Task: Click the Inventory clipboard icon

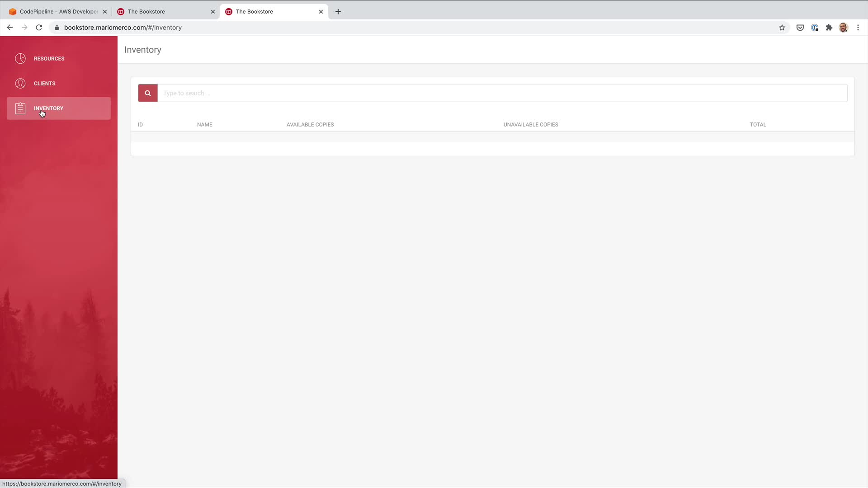Action: coord(20,108)
